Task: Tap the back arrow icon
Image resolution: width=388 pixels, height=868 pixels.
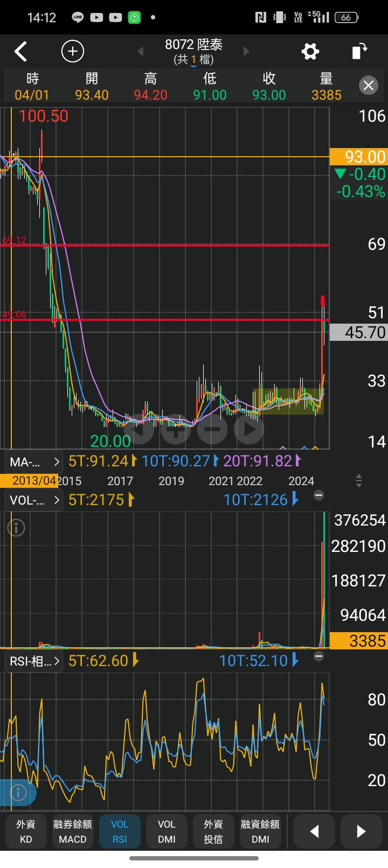Action: pos(20,52)
